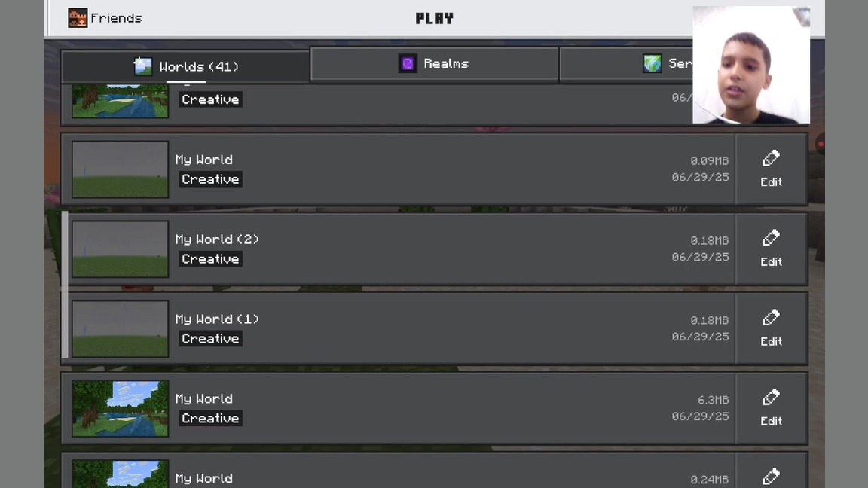Select thumbnail of 0.09MB My World

pos(120,169)
